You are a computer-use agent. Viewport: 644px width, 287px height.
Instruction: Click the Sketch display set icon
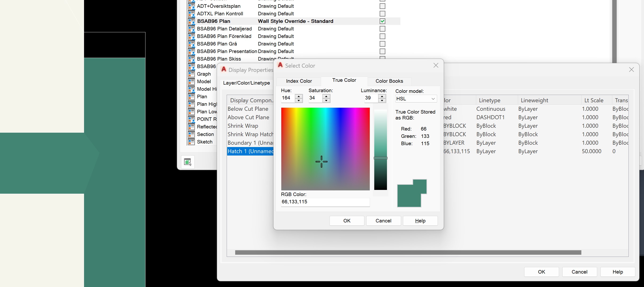[x=192, y=142]
